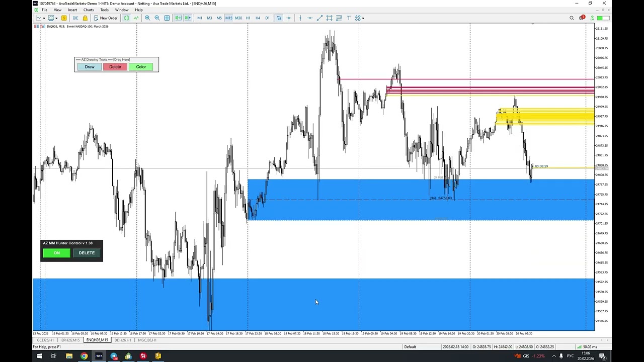Open the indicators list icon
Screen dimensions: 644x362
(51, 18)
